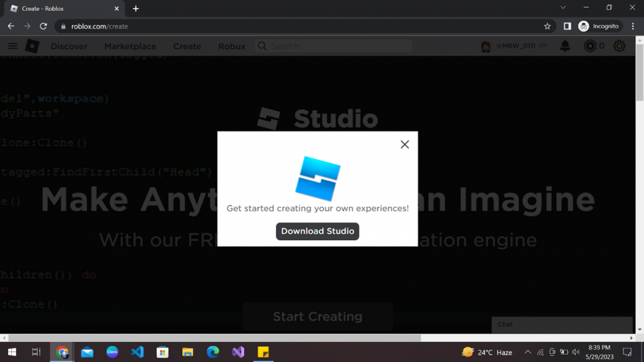Open the Roblox navigation hamburger menu
The width and height of the screenshot is (644, 362).
pyautogui.click(x=13, y=46)
